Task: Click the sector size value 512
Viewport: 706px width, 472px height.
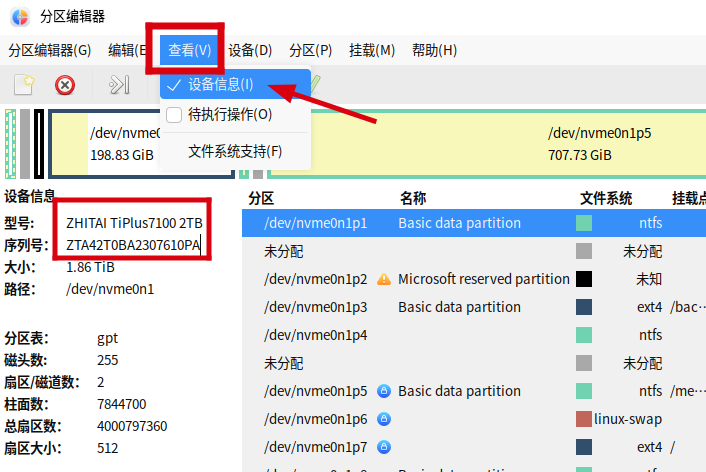Action: 108,448
